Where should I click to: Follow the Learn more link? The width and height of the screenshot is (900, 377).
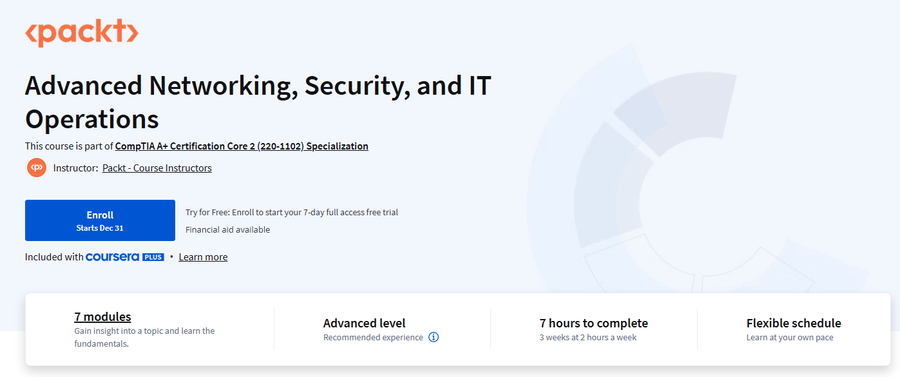point(203,257)
